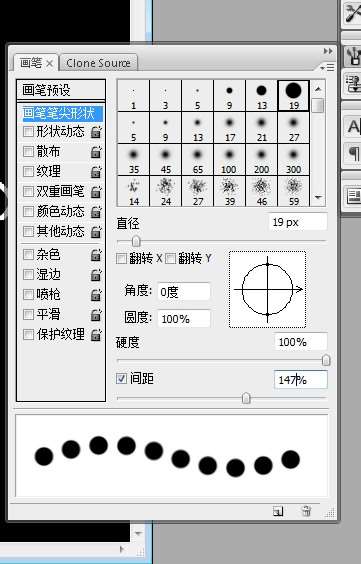Image resolution: width=361 pixels, height=564 pixels.
Task: Collapse panel with double-arrow icon
Action: [x=328, y=51]
